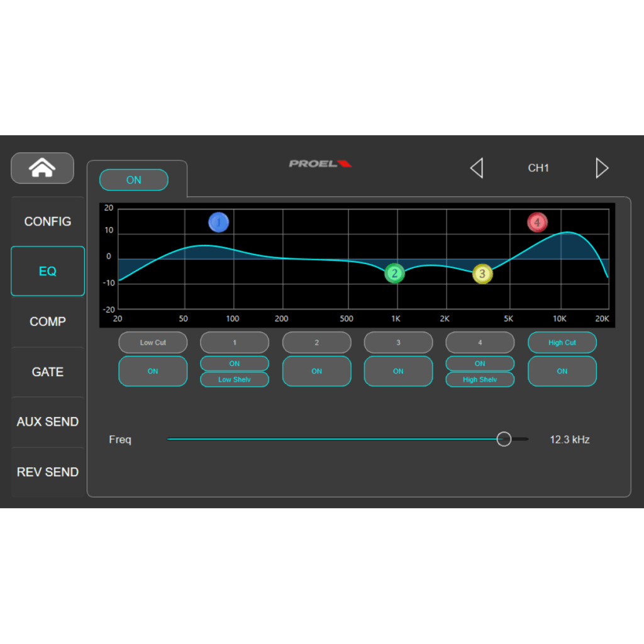Toggle the EQ ON switch at top

(x=133, y=180)
